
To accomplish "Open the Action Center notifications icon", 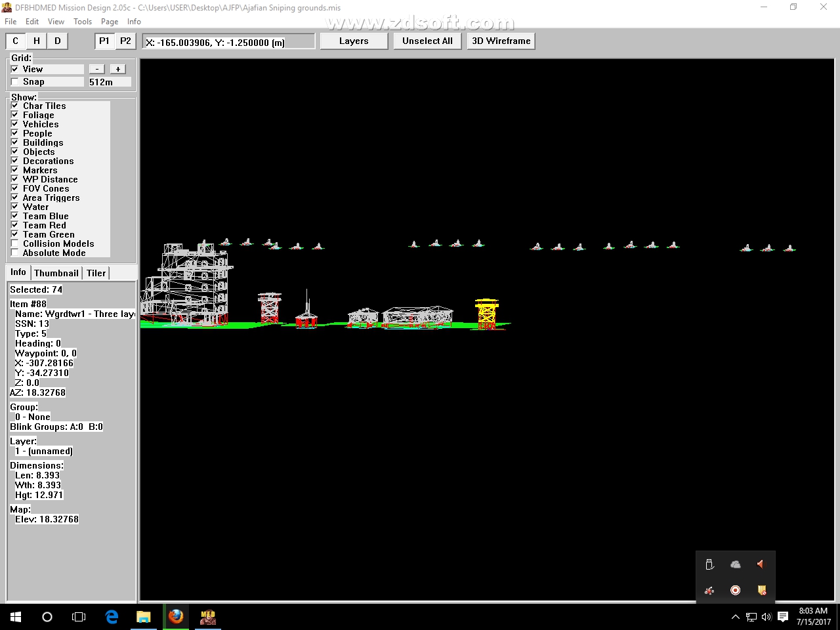I will click(x=783, y=617).
